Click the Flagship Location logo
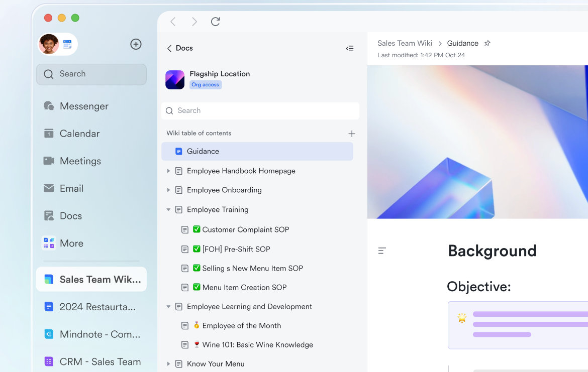 [x=175, y=79]
